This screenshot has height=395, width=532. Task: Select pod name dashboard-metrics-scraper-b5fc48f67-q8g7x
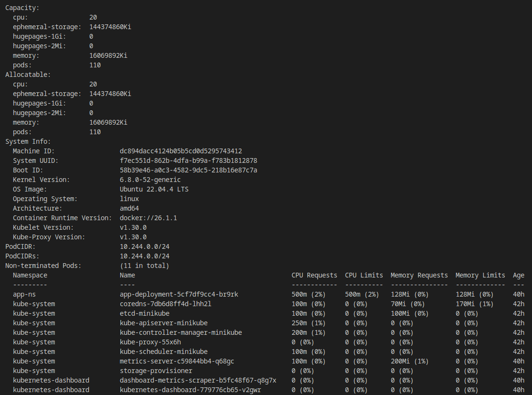click(x=198, y=380)
